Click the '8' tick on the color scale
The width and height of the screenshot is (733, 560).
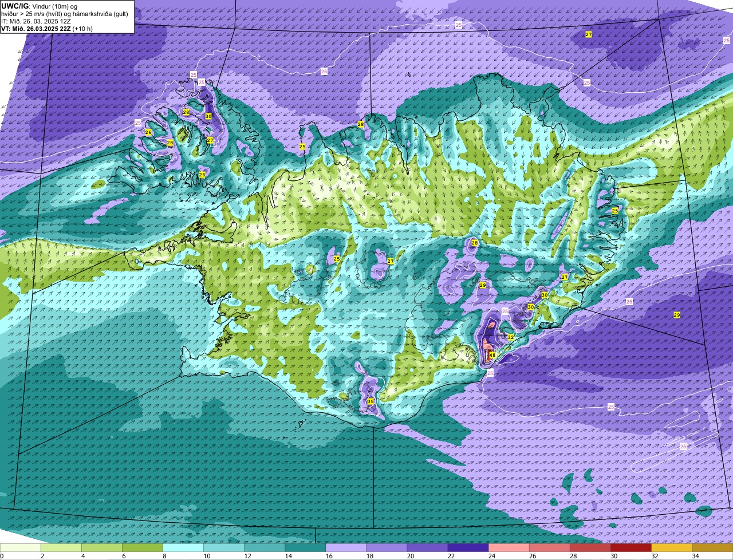pyautogui.click(x=164, y=556)
